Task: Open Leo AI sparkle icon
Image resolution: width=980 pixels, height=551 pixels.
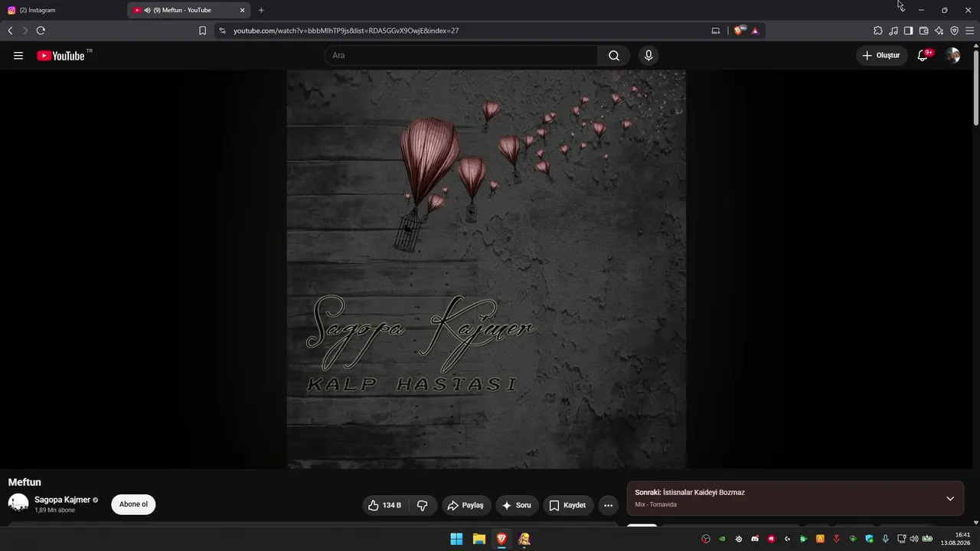Action: tap(939, 31)
